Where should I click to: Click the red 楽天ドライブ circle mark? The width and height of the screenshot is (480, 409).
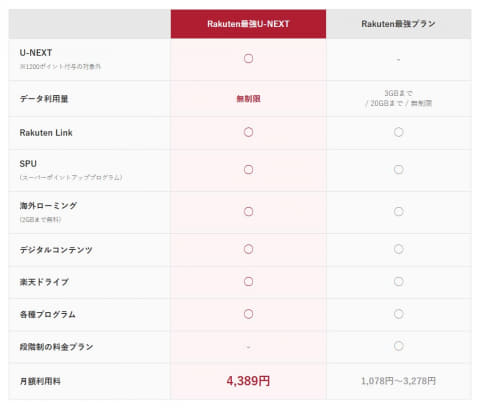click(x=248, y=281)
